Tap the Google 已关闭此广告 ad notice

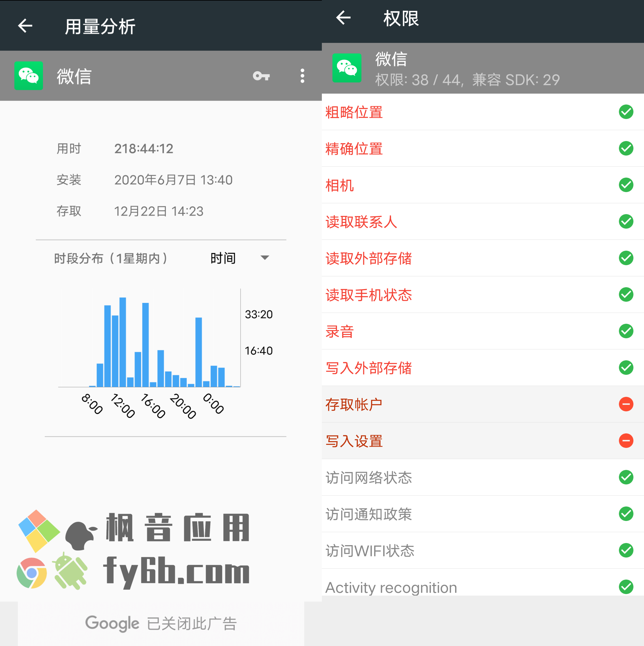coord(161,623)
